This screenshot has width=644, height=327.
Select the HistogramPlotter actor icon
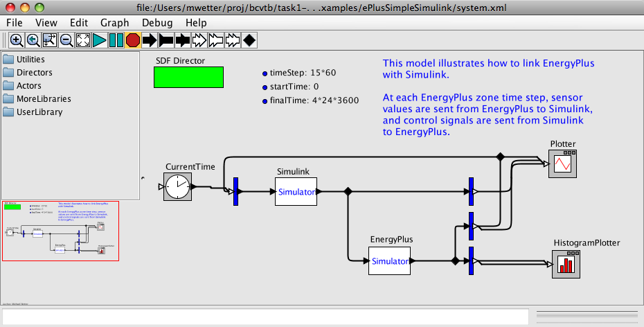click(x=566, y=265)
